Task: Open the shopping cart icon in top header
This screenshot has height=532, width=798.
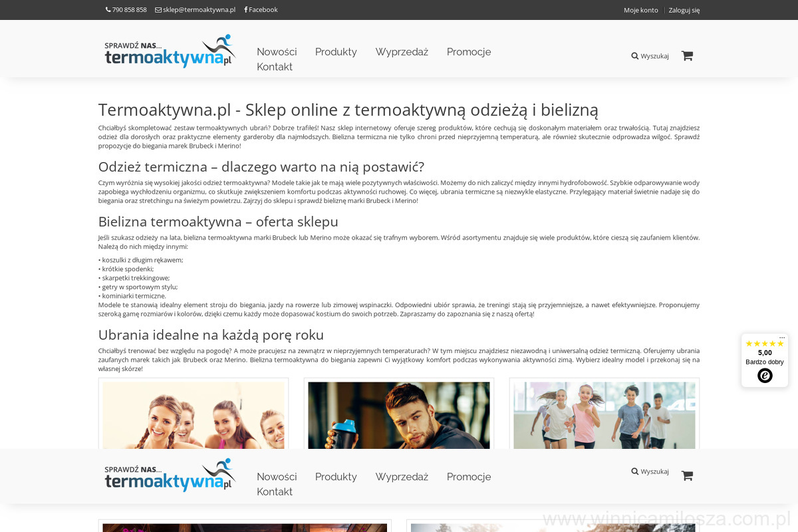Action: pyautogui.click(x=687, y=56)
